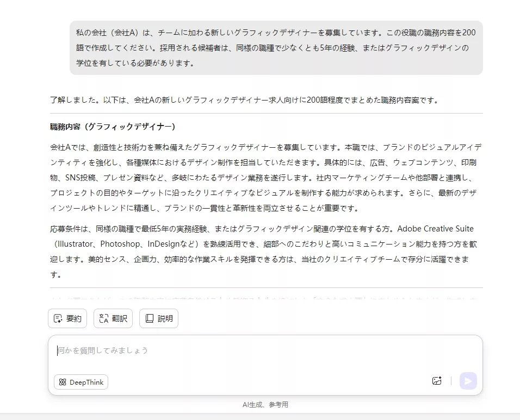Toggle DeepThink reasoning mode
This screenshot has width=520, height=420.
click(x=81, y=382)
